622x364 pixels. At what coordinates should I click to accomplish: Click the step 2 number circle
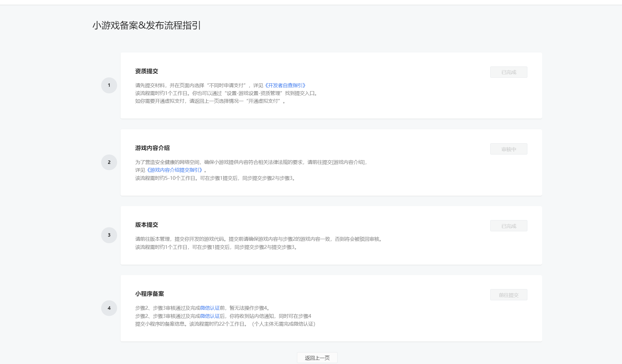109,162
